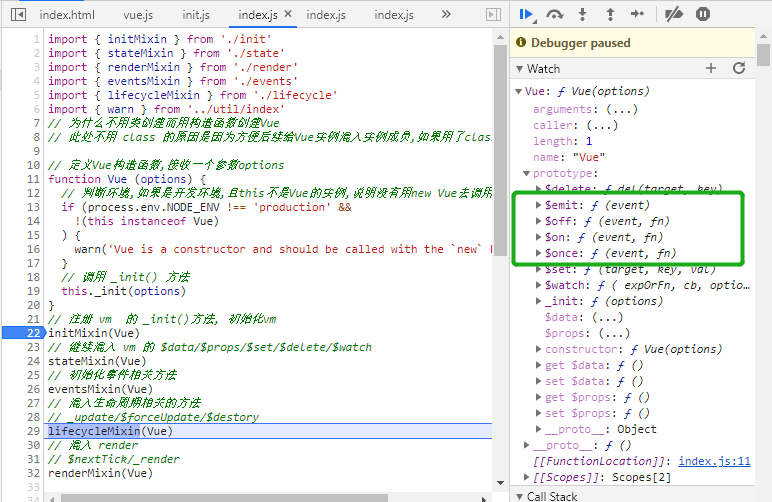The image size is (772, 502).
Task: Click the name: "Vue" property row
Action: 569,157
